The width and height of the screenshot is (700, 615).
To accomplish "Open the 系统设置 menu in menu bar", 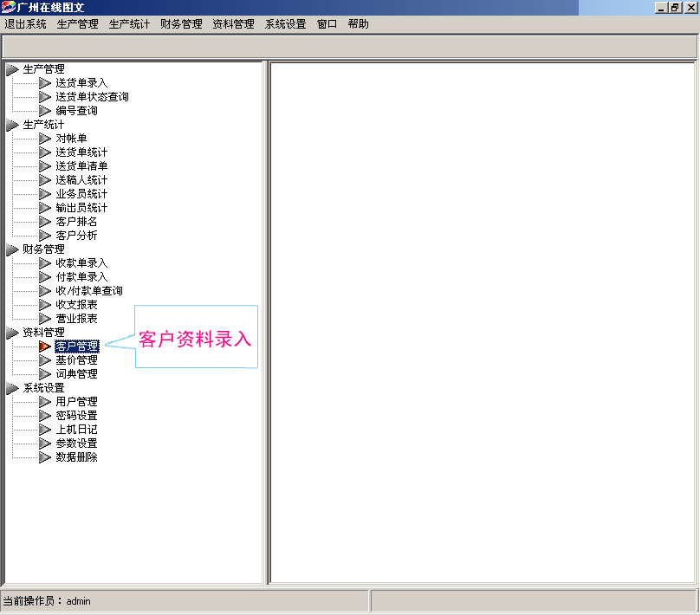I will (x=285, y=24).
